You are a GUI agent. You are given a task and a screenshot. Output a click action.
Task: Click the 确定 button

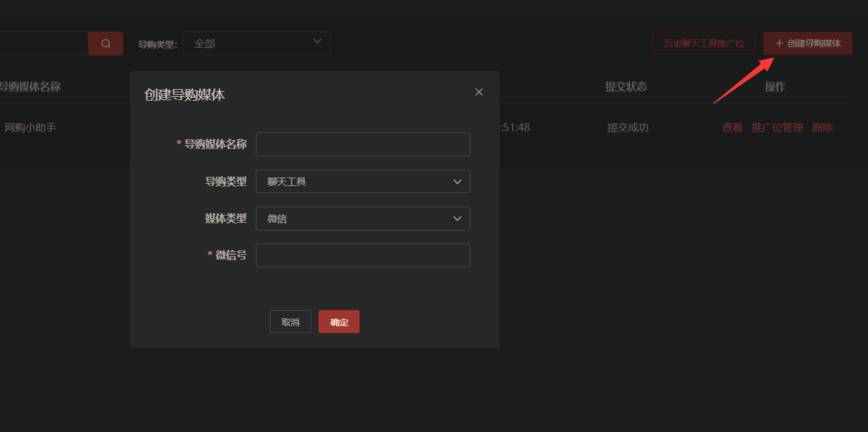click(x=339, y=322)
